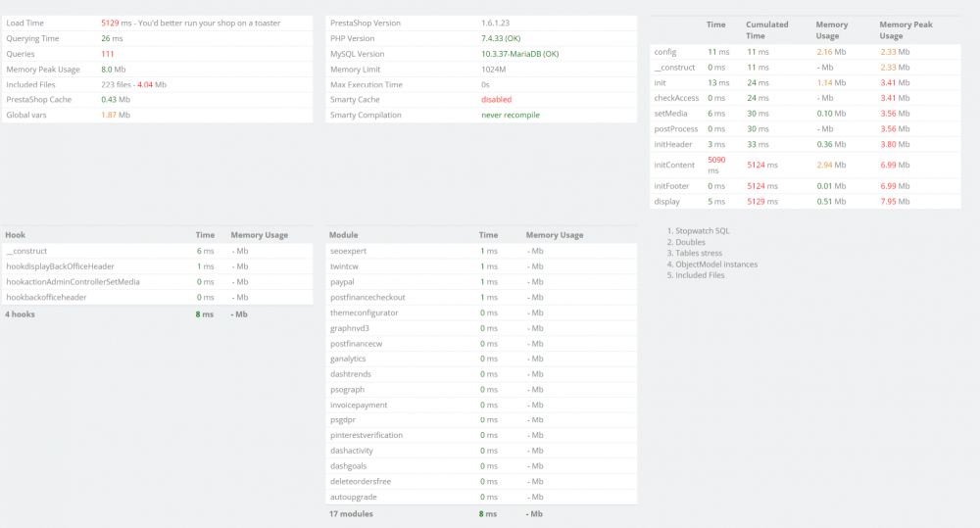
Task: Select Memory Peak Usage value 8.0 Mb
Action: pos(113,70)
